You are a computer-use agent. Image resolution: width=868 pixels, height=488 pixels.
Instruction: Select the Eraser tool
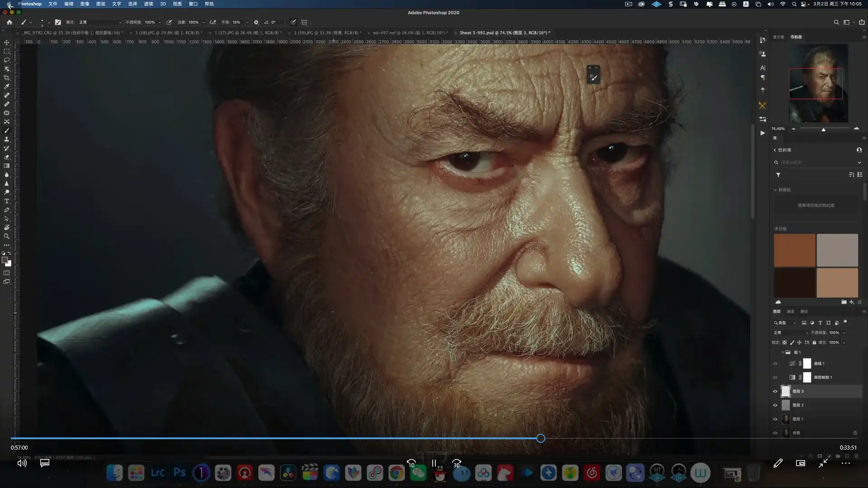coord(7,157)
